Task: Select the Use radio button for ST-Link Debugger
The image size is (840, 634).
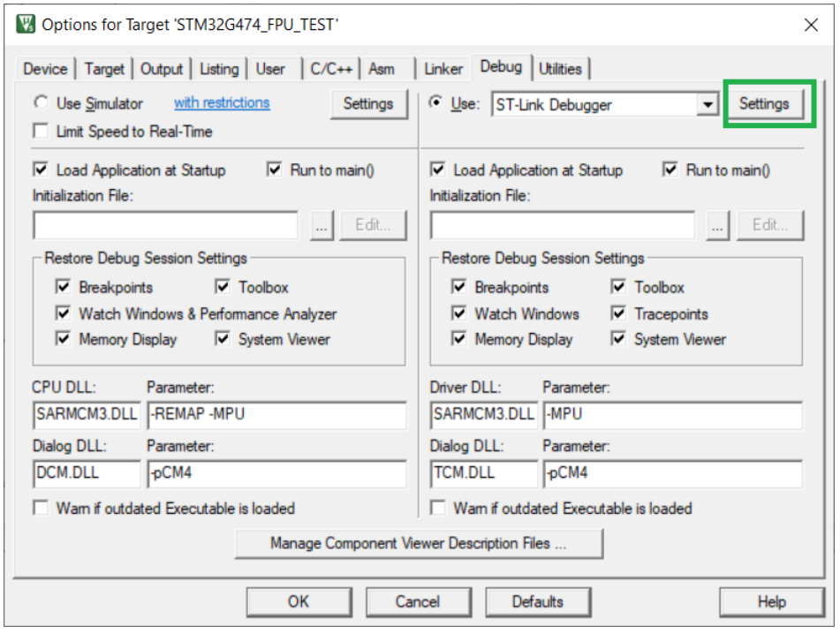Action: coord(436,102)
